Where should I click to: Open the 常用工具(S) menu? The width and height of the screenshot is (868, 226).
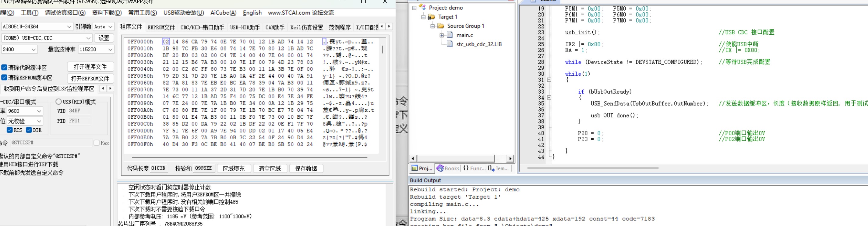tap(143, 13)
